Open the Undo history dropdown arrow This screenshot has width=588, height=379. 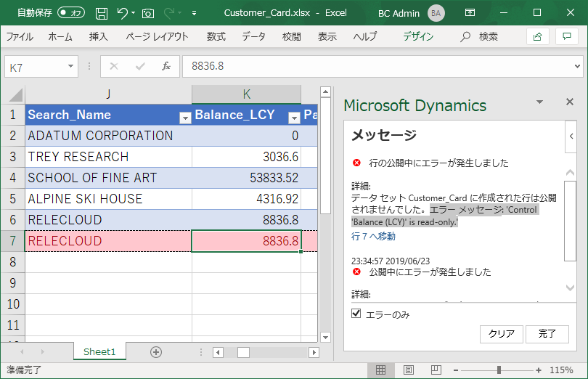pos(133,13)
